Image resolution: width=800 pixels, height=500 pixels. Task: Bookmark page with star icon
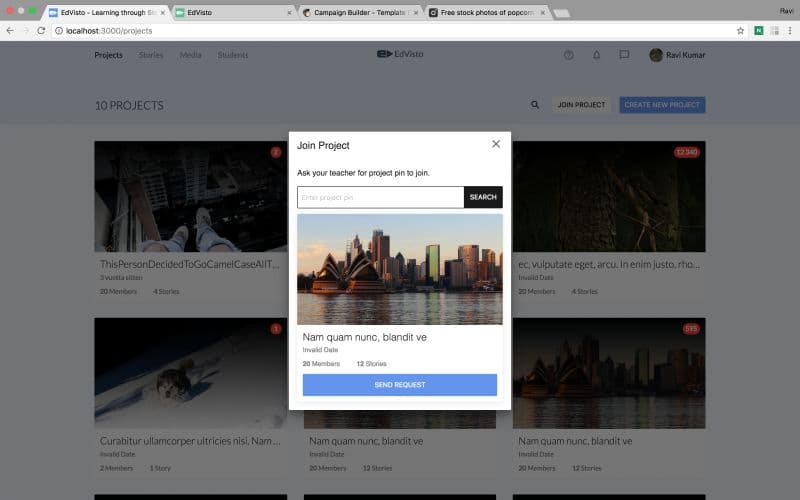point(740,31)
